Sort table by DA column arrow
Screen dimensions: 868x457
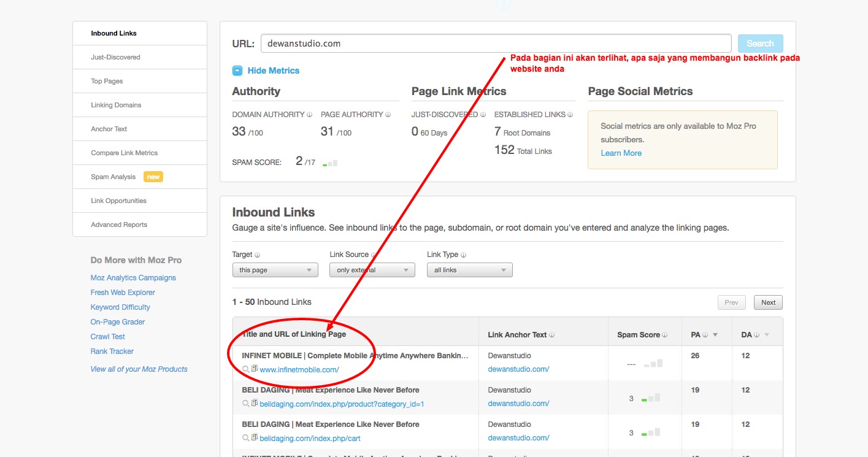pyautogui.click(x=766, y=335)
